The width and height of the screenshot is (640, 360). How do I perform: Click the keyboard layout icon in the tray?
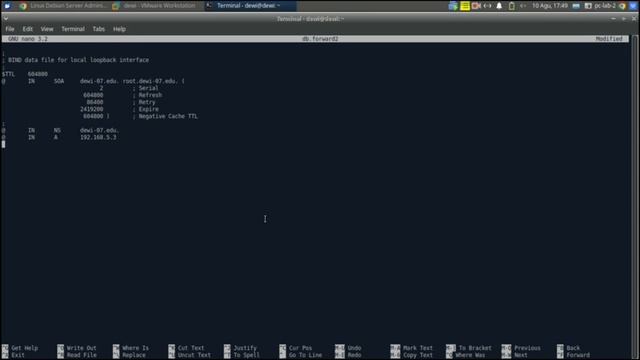(x=576, y=6)
